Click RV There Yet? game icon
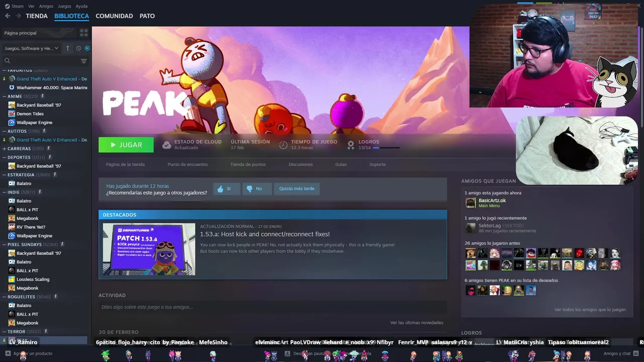Viewport: 644px width, 362px height. [12, 227]
